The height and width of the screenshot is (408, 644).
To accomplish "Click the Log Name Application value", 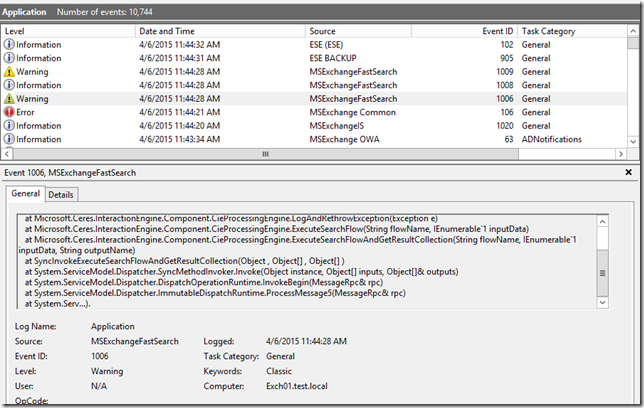I will [113, 327].
